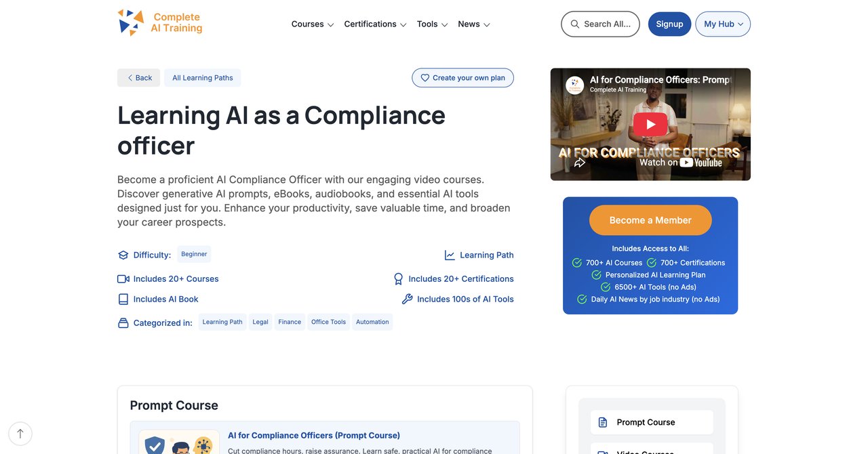
Task: Click the video channel avatar icon
Action: coord(575,85)
